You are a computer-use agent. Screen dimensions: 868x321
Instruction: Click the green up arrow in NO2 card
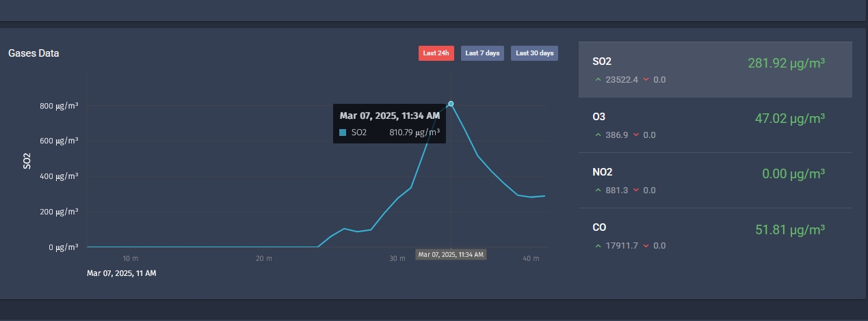[599, 191]
